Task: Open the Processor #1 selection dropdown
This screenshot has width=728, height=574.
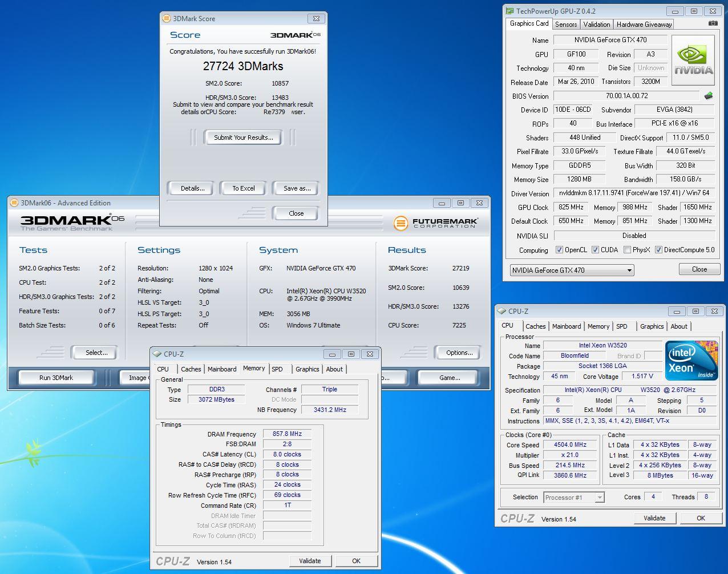Action: click(573, 498)
